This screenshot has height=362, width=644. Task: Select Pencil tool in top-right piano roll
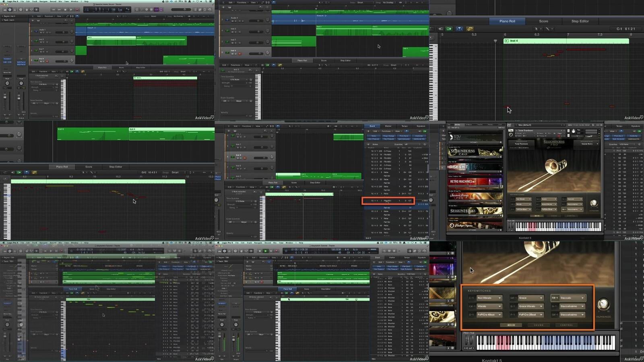pyautogui.click(x=547, y=29)
